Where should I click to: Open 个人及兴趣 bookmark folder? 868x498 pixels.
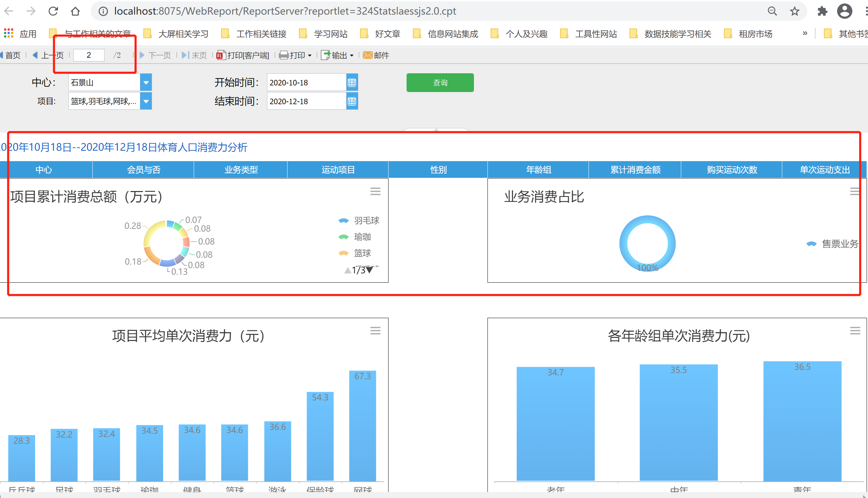pos(519,34)
